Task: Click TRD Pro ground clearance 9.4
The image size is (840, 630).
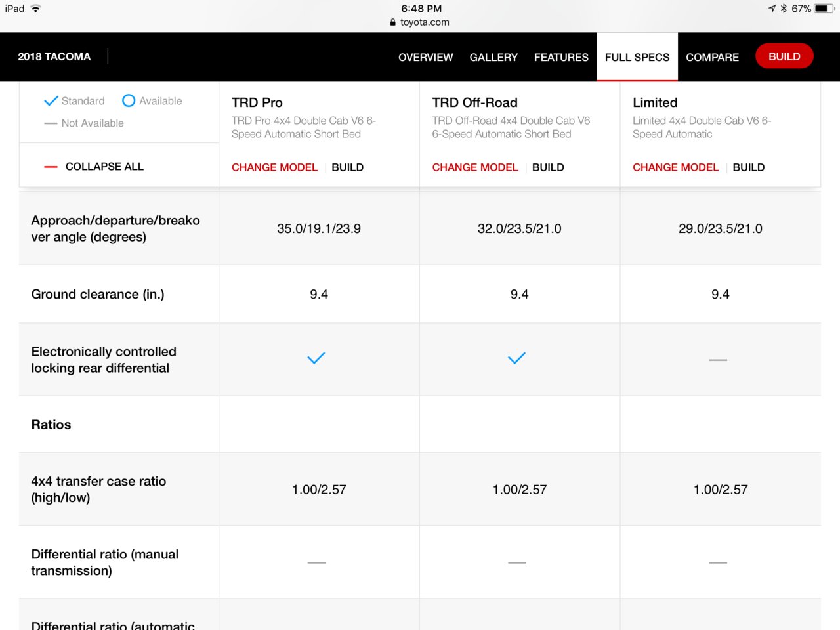Action: 319,295
